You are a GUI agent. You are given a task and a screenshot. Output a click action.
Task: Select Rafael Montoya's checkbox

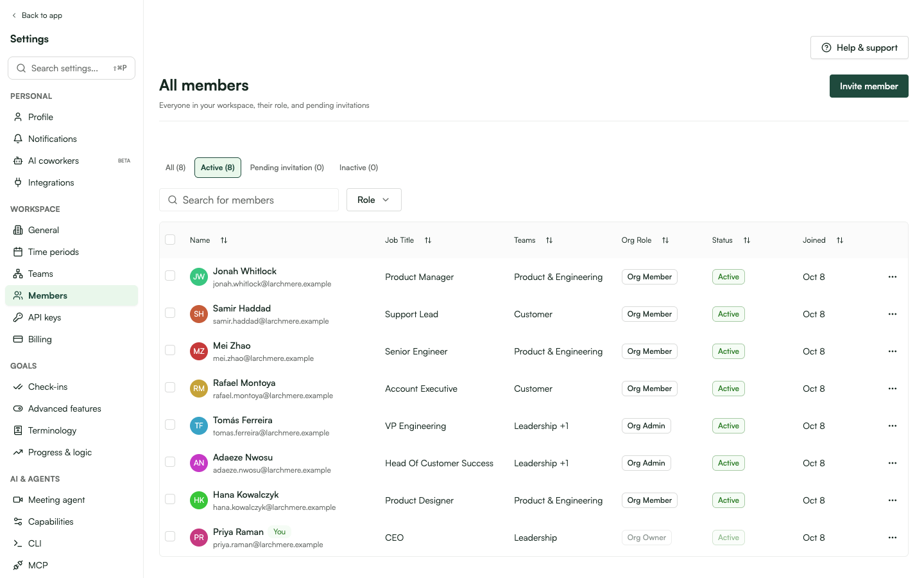(170, 387)
